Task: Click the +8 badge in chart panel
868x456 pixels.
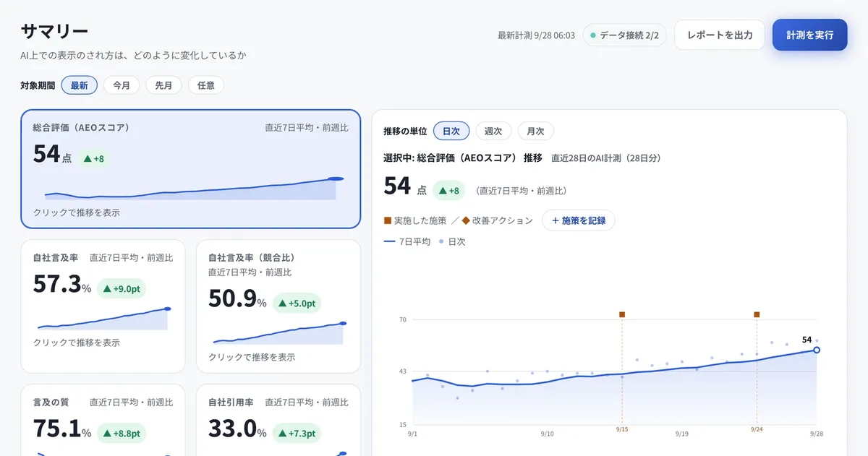Action: [451, 191]
